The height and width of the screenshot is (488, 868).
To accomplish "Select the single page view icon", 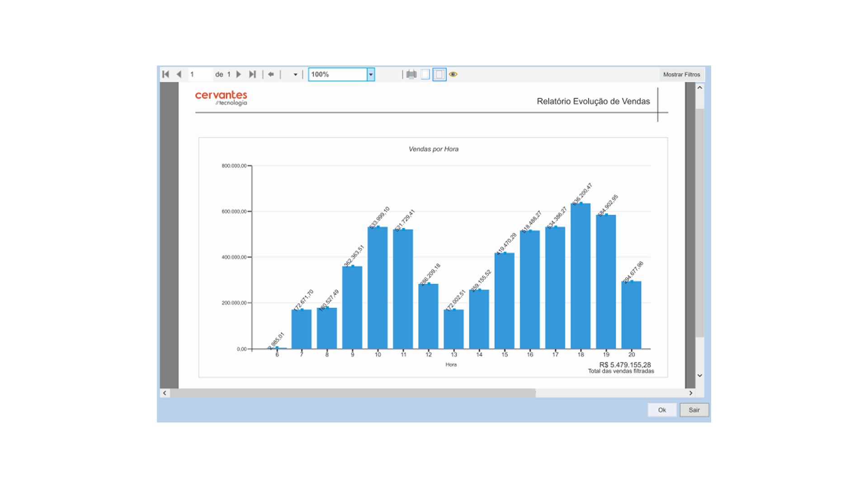I will (425, 74).
